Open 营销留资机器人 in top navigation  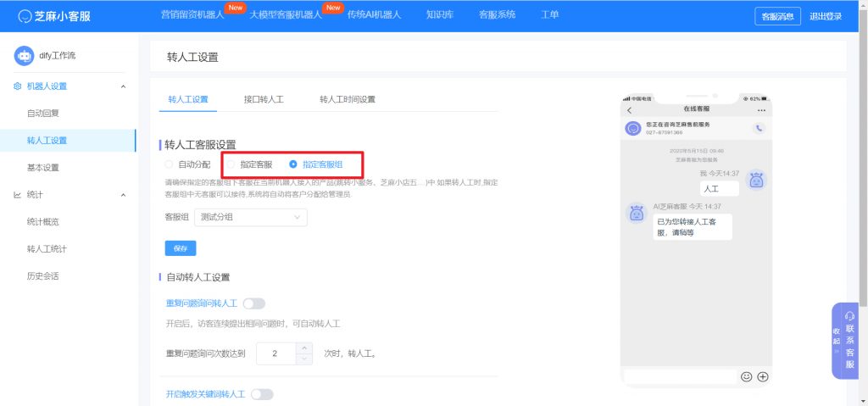coord(192,15)
